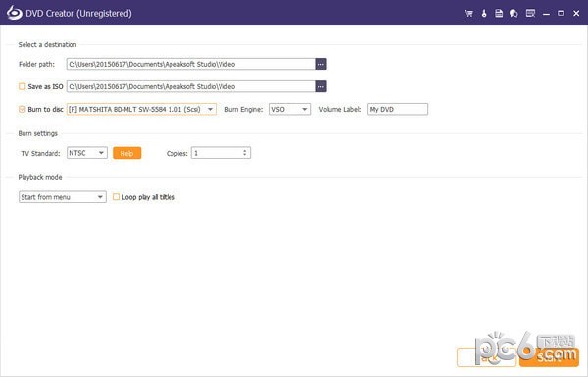Click the Burn settings section label

[x=38, y=133]
